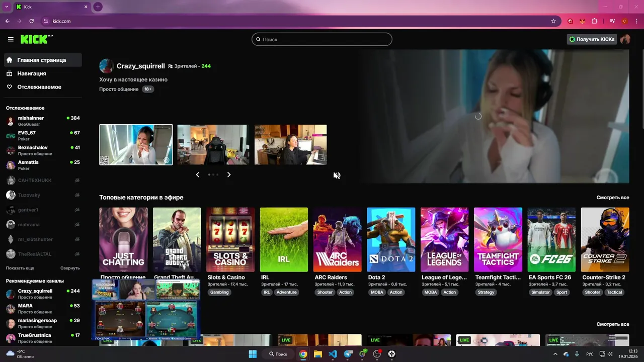644x362 pixels.
Task: Click the Gambling tag
Action: [x=219, y=292]
